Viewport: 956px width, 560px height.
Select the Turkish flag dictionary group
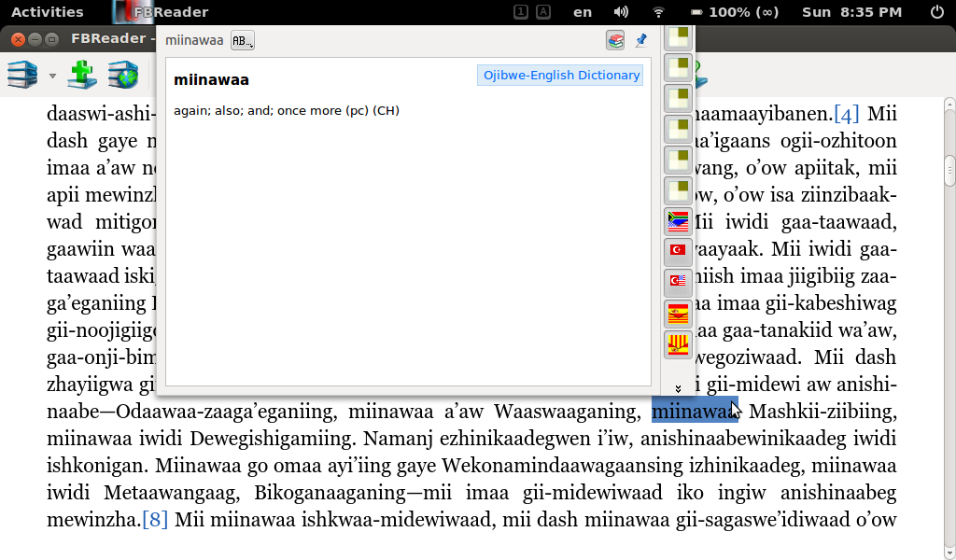pyautogui.click(x=678, y=249)
